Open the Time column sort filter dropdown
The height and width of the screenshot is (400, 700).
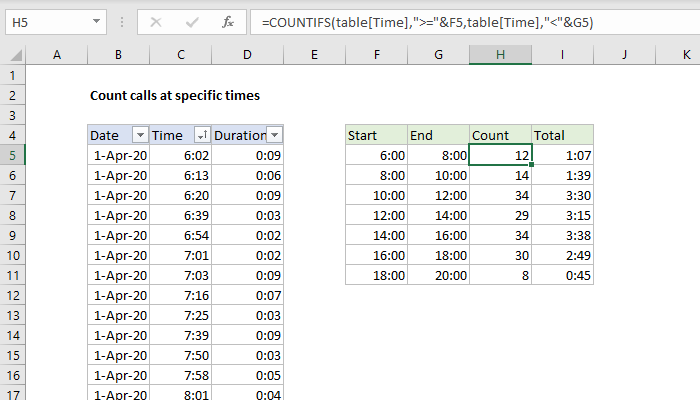pos(202,135)
